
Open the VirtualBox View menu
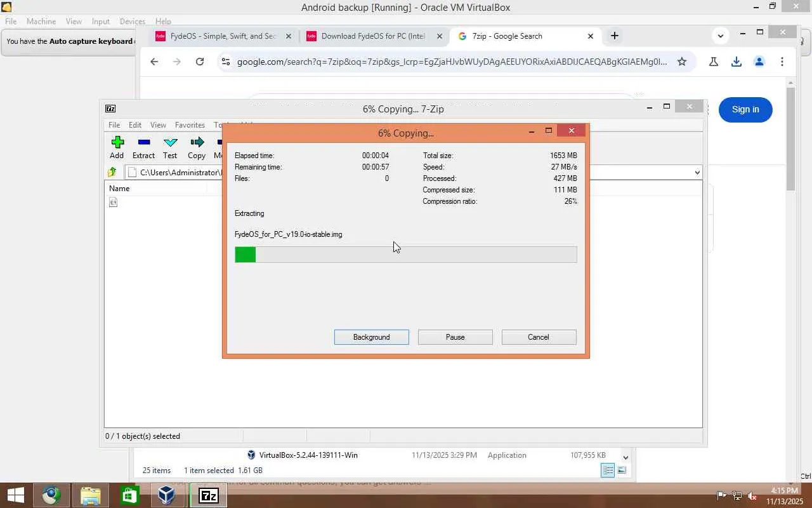74,22
